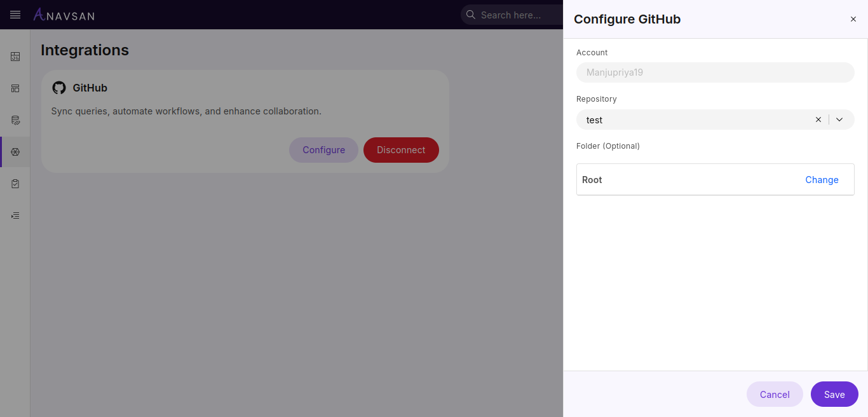Expand the Repository dropdown
Screen dimensions: 868x417
839,120
